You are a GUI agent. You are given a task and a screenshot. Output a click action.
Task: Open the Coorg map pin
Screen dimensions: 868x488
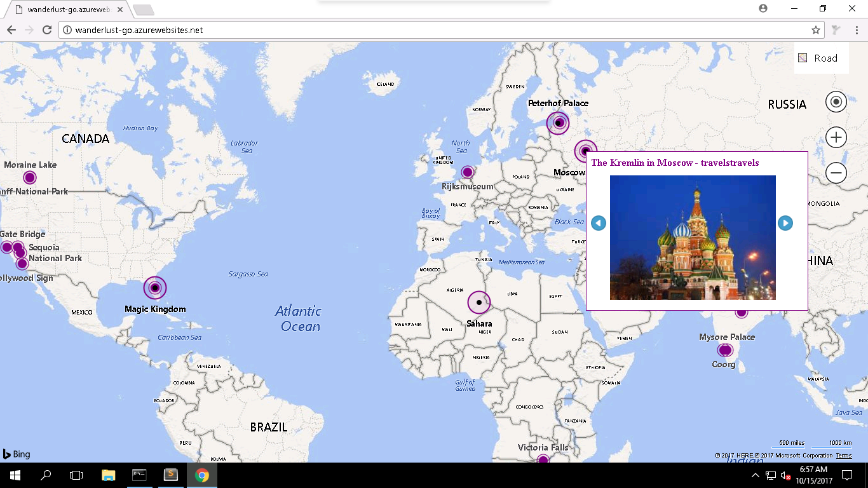(725, 350)
